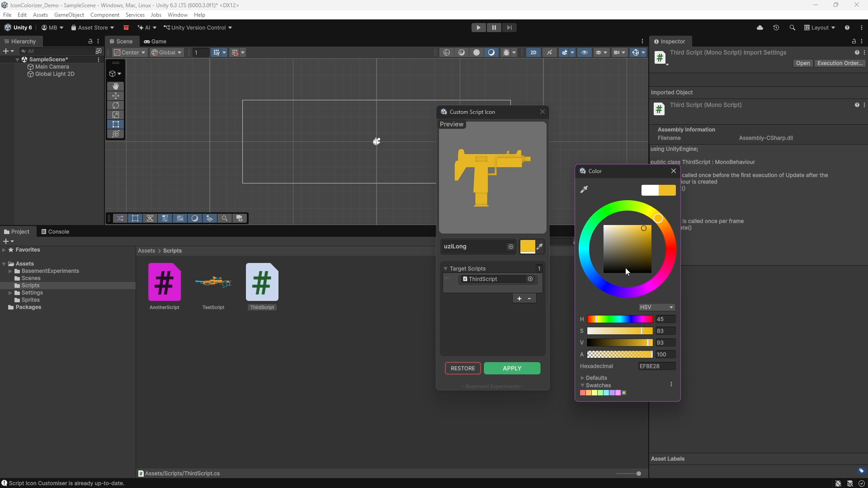The width and height of the screenshot is (868, 488).
Task: Open the object picker beside uziLong
Action: click(511, 247)
